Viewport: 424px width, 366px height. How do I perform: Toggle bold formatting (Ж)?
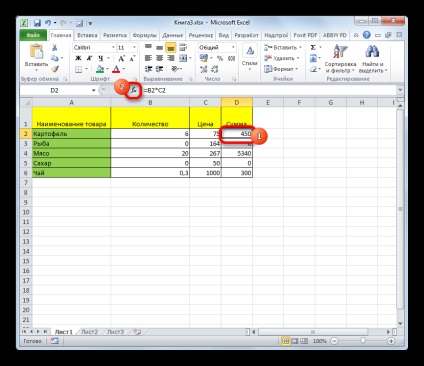click(78, 58)
